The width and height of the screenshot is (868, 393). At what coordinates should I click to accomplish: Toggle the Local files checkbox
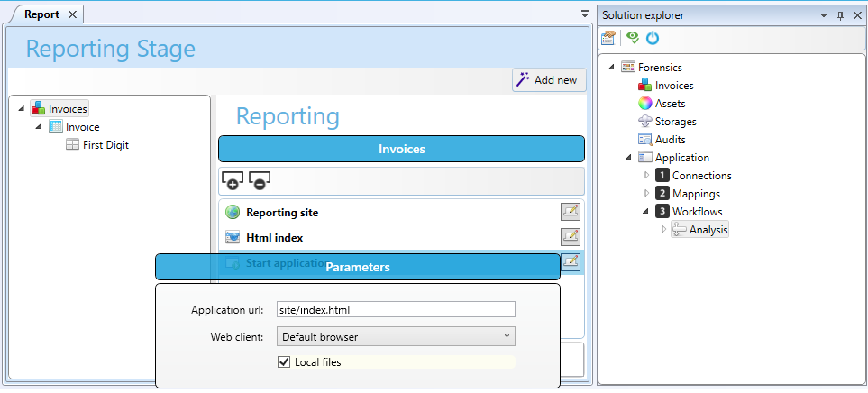click(x=283, y=362)
